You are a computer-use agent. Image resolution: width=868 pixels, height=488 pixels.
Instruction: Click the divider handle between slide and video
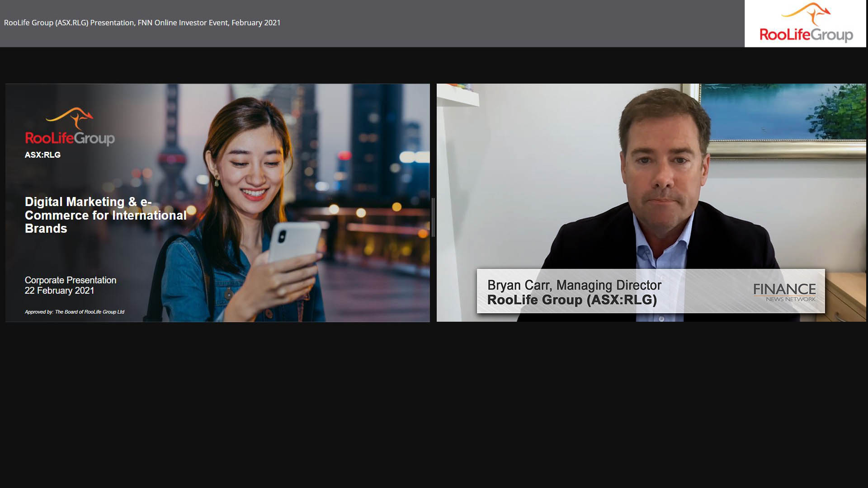click(x=433, y=217)
